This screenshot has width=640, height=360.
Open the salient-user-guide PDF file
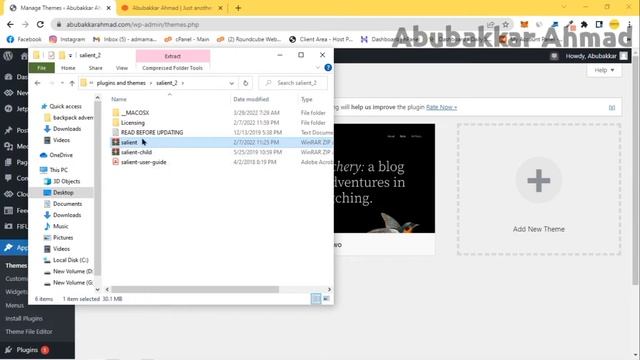[x=143, y=162]
